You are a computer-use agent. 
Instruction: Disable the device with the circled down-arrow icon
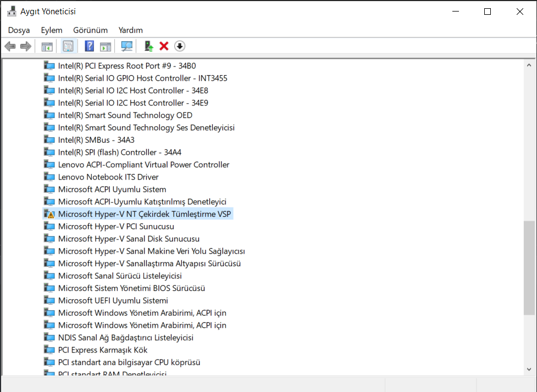[180, 46]
